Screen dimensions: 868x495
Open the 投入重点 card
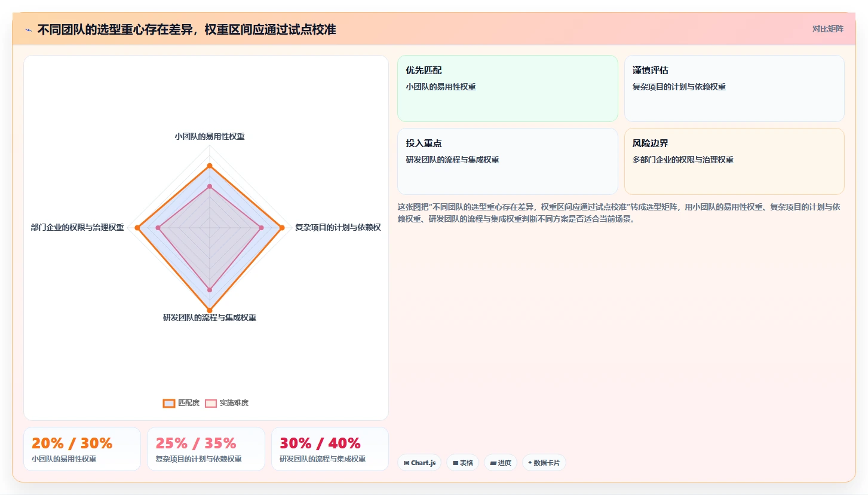click(507, 161)
